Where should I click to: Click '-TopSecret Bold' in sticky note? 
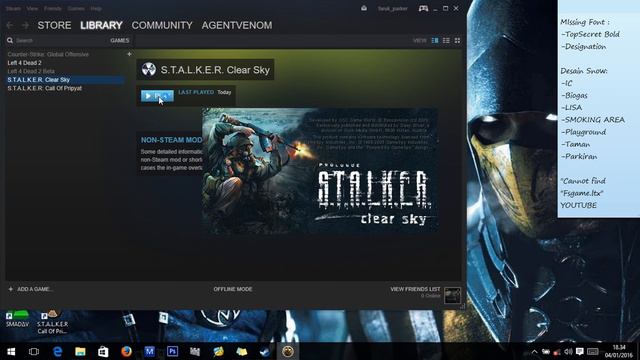pos(590,34)
